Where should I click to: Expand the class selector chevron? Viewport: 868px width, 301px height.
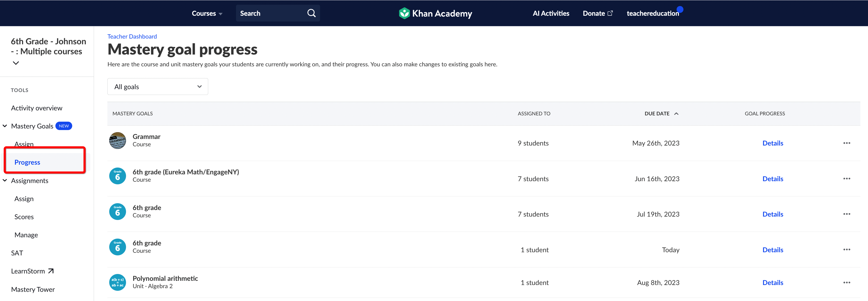tap(16, 63)
